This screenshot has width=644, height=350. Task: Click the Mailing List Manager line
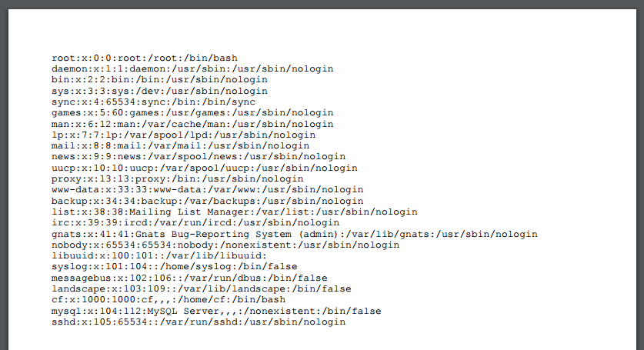[235, 212]
